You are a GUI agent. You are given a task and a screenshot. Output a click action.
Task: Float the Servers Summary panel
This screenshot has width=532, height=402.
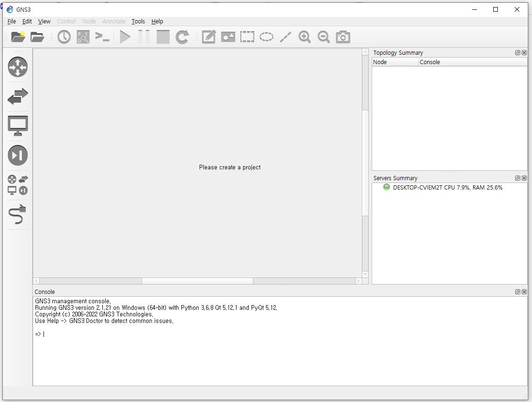tap(518, 178)
